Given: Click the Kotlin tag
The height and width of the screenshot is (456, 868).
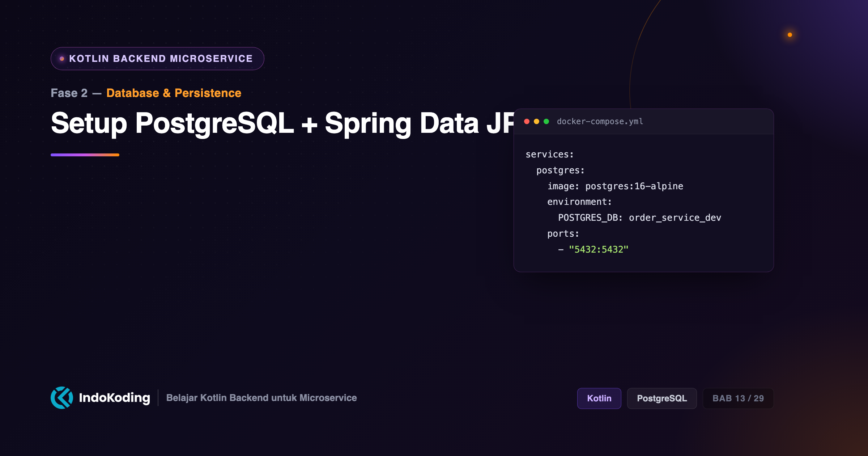Looking at the screenshot, I should tap(599, 398).
